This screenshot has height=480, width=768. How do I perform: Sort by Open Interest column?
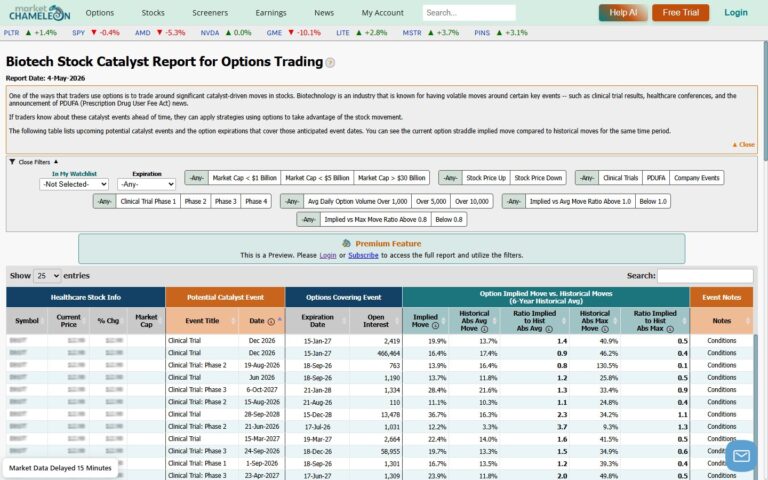[x=376, y=321]
